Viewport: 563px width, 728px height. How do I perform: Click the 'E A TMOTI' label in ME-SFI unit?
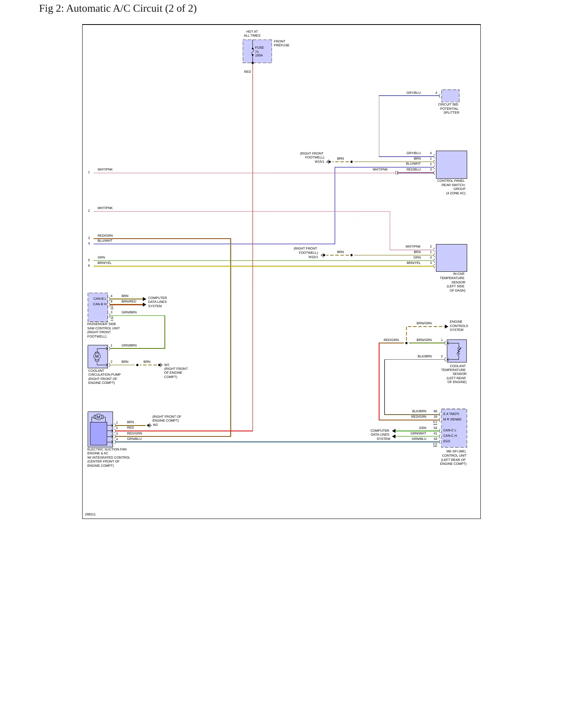[x=451, y=414]
